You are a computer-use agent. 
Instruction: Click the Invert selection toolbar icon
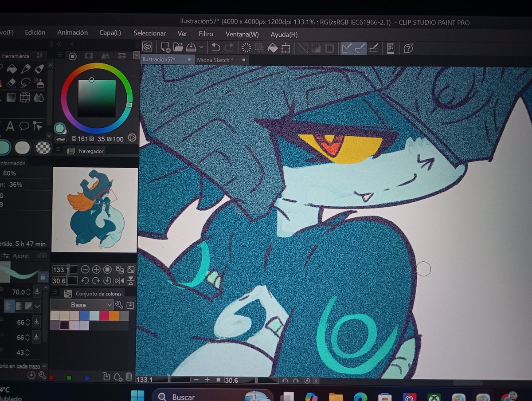click(316, 48)
